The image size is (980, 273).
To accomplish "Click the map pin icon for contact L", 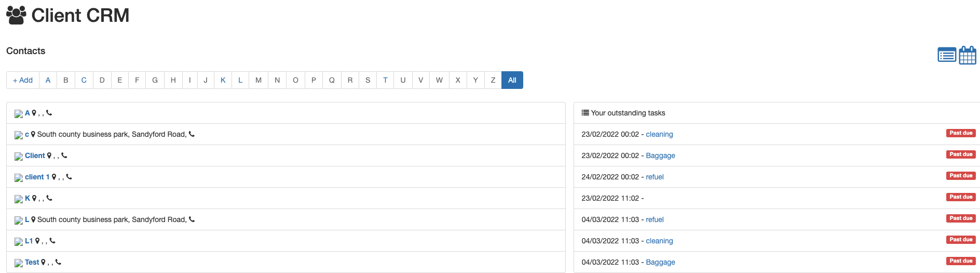I will [33, 219].
